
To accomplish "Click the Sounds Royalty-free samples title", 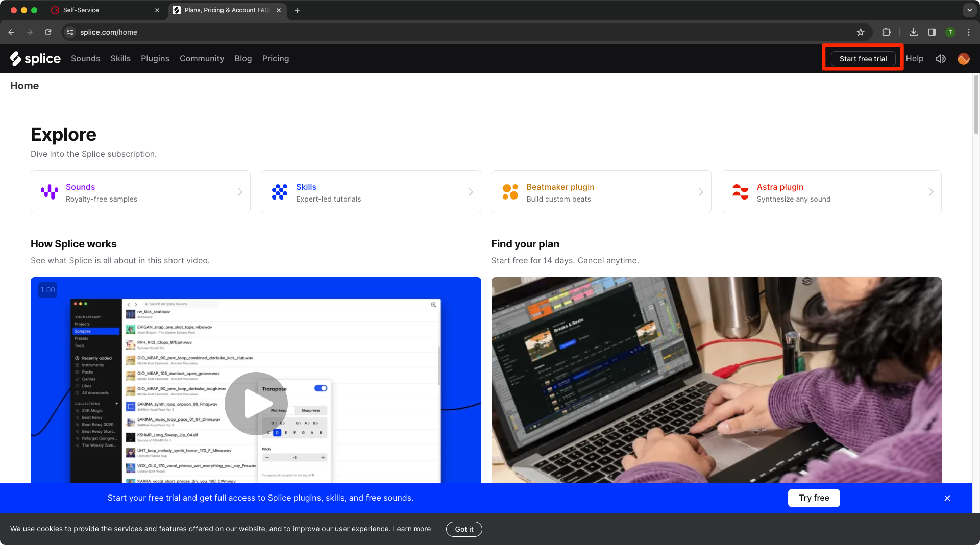I will pyautogui.click(x=81, y=187).
